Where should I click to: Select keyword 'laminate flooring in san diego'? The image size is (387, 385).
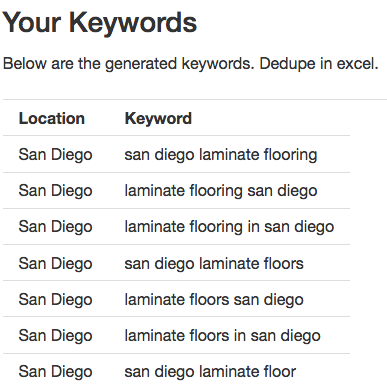(229, 227)
